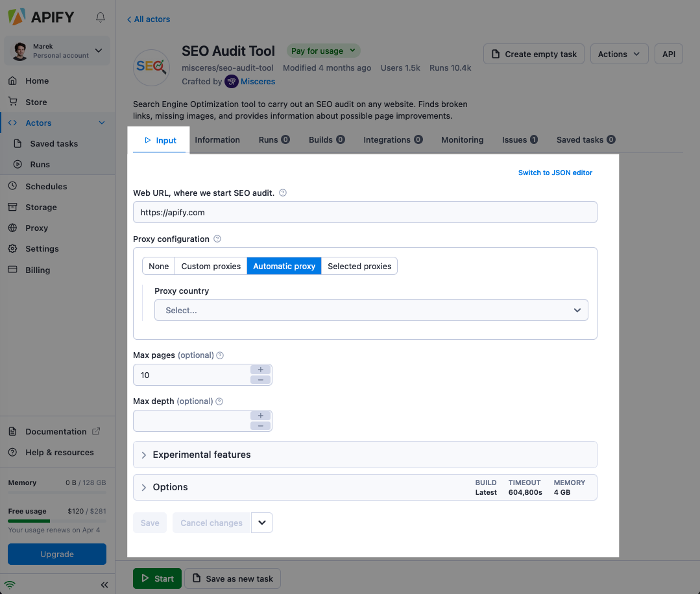700x594 pixels.
Task: Switch to Custom proxies option
Action: (x=210, y=266)
